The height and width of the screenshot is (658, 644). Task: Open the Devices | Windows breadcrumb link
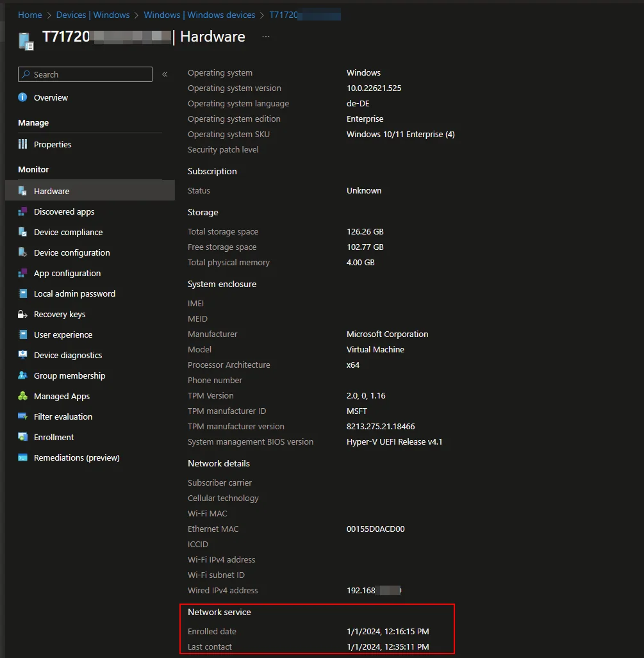pyautogui.click(x=93, y=15)
